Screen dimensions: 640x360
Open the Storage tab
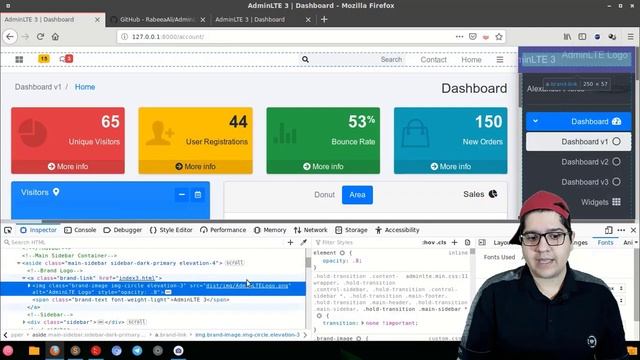pyautogui.click(x=351, y=230)
